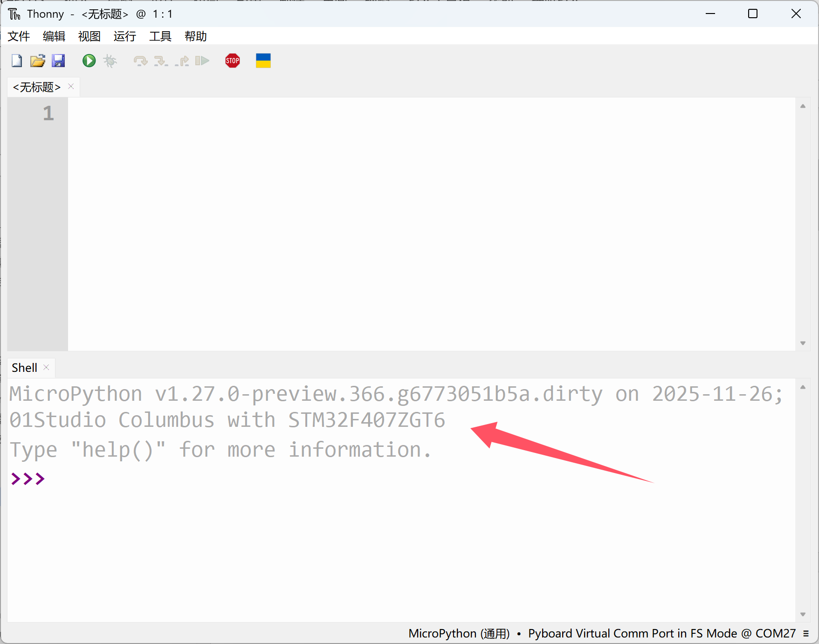The width and height of the screenshot is (819, 644).
Task: Open the 运行 menu
Action: coord(124,36)
